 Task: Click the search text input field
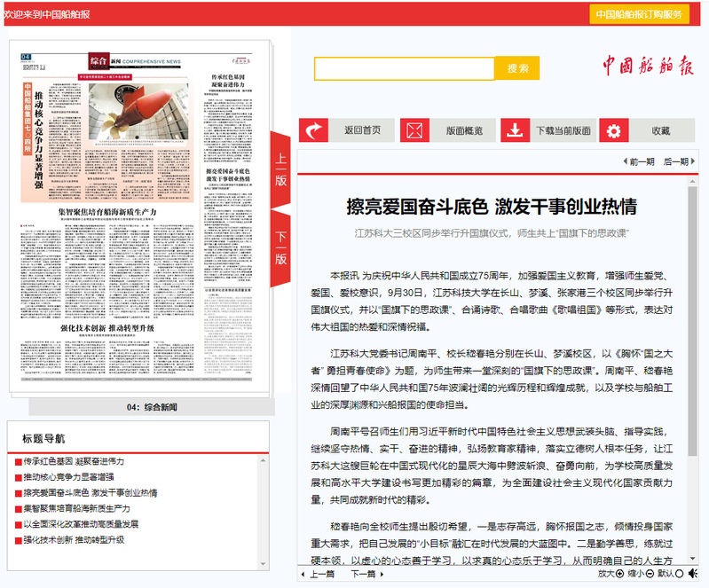pyautogui.click(x=404, y=68)
